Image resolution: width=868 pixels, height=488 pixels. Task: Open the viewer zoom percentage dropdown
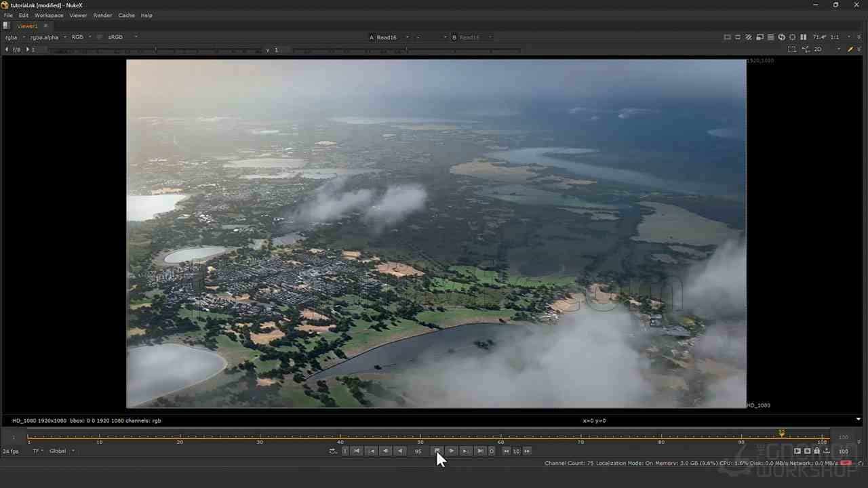tap(818, 37)
